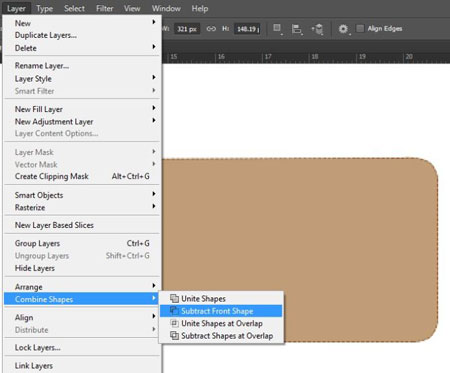The width and height of the screenshot is (450, 373).
Task: Open the View menu
Action: (132, 8)
